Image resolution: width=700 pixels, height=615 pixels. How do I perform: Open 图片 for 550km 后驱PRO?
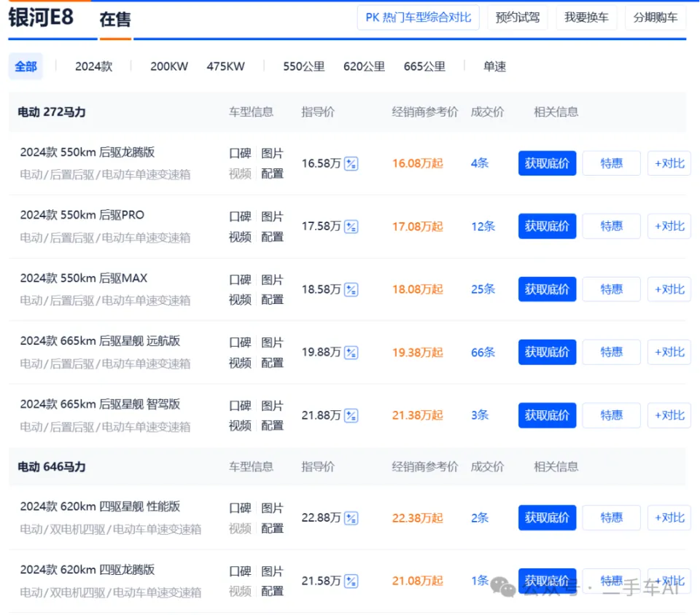272,216
